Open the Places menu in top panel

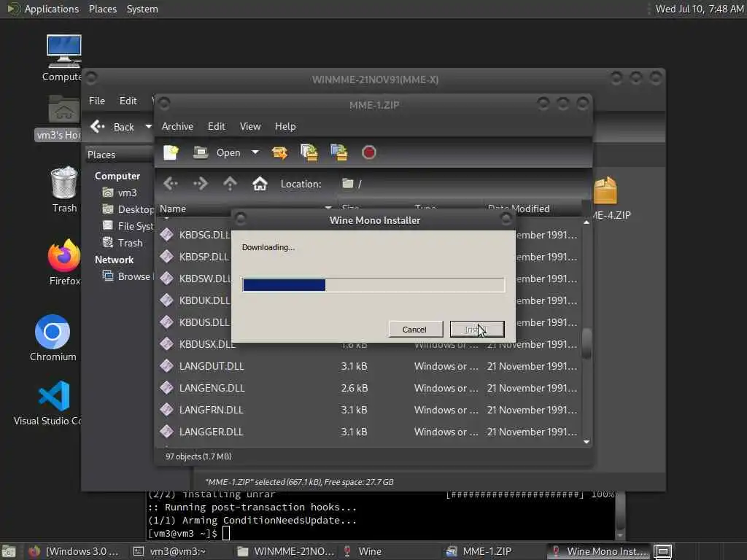[102, 9]
